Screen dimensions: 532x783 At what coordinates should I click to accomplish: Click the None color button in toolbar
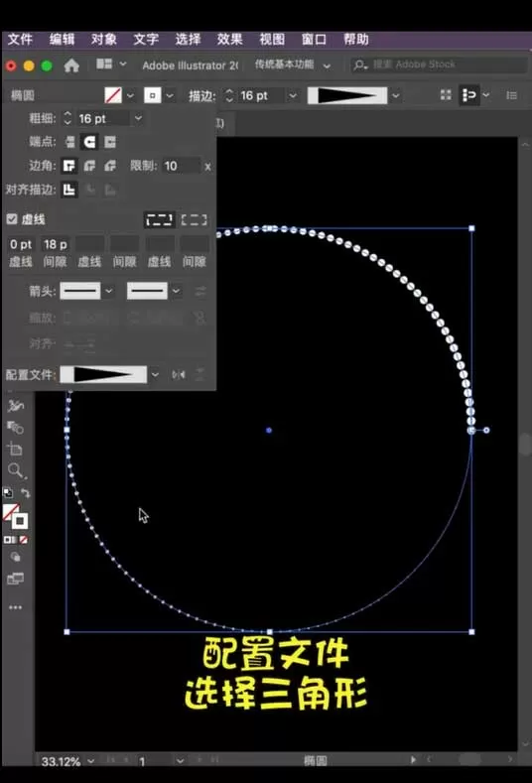[24, 539]
